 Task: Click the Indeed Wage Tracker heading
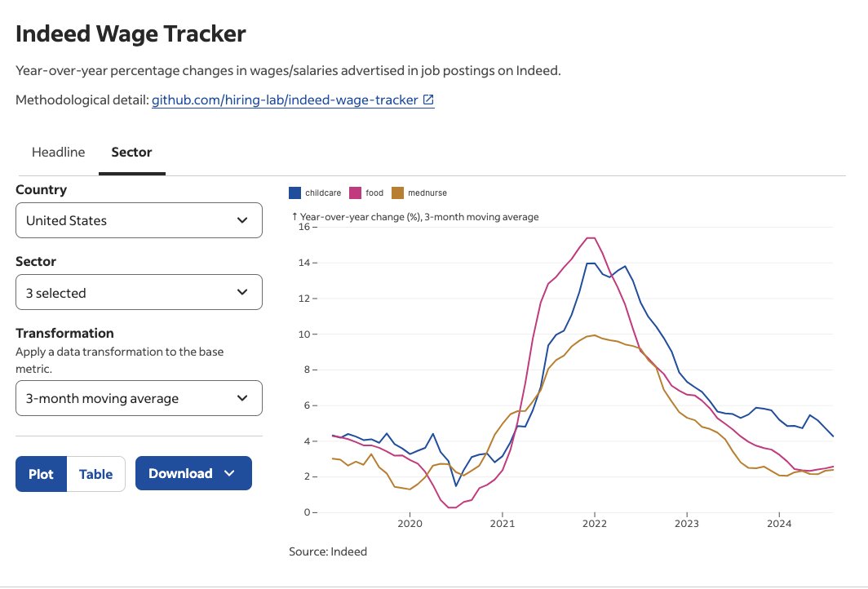pyautogui.click(x=131, y=33)
